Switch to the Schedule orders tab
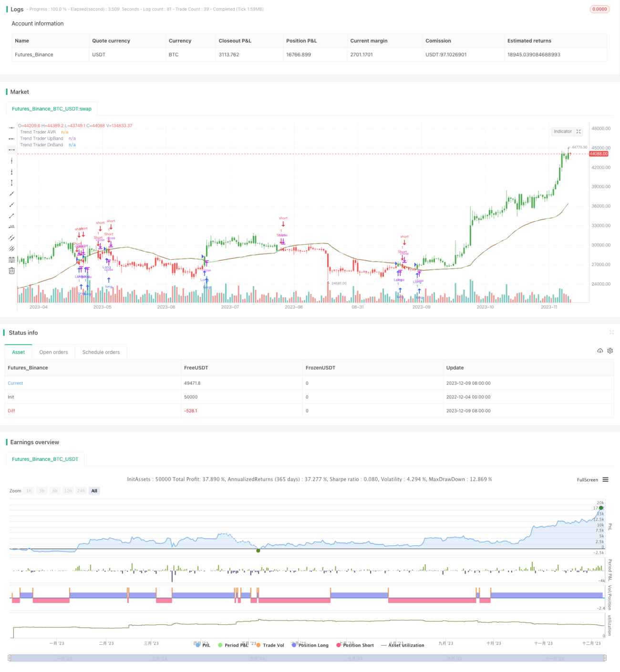The width and height of the screenshot is (620, 672). (101, 352)
